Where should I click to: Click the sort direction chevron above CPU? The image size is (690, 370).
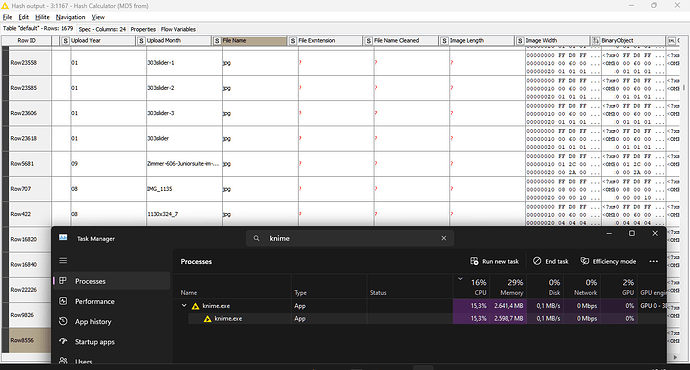tap(460, 278)
